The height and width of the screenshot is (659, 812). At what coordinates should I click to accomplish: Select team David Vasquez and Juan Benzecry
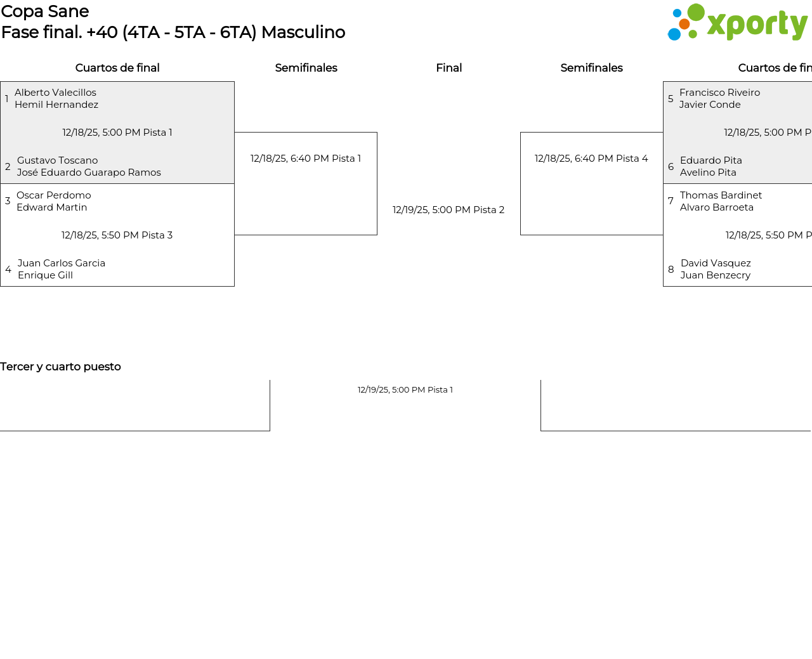pyautogui.click(x=716, y=269)
